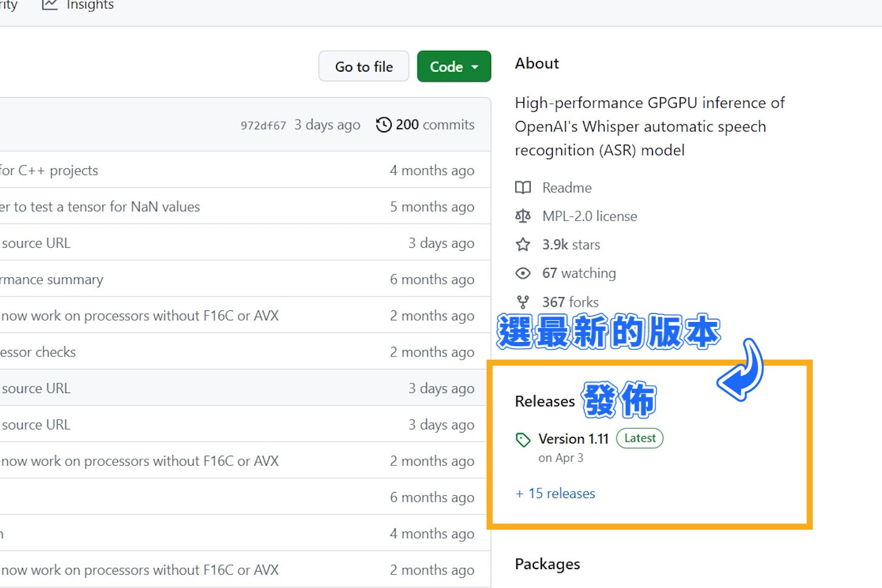Open commit hash 972df67
This screenshot has width=882, height=588.
263,125
